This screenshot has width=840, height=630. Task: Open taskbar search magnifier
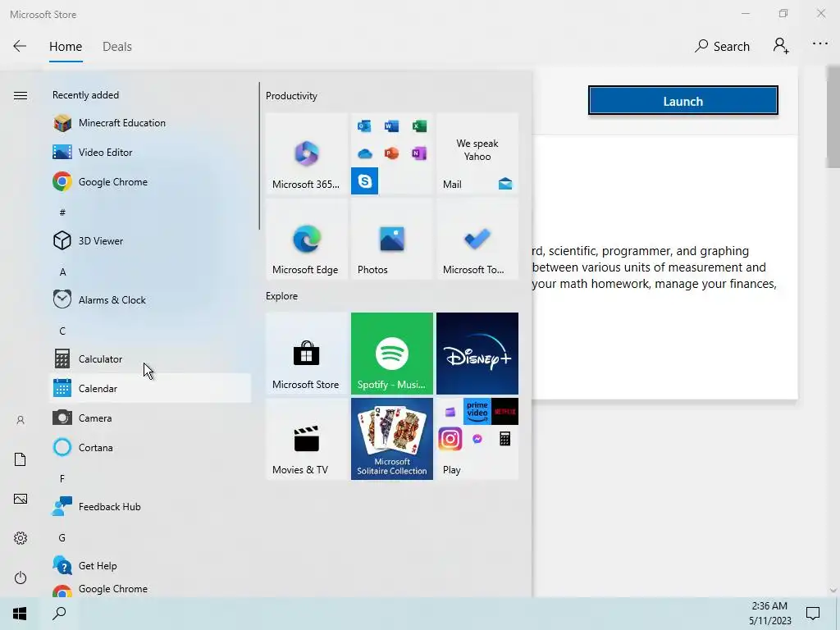59,614
